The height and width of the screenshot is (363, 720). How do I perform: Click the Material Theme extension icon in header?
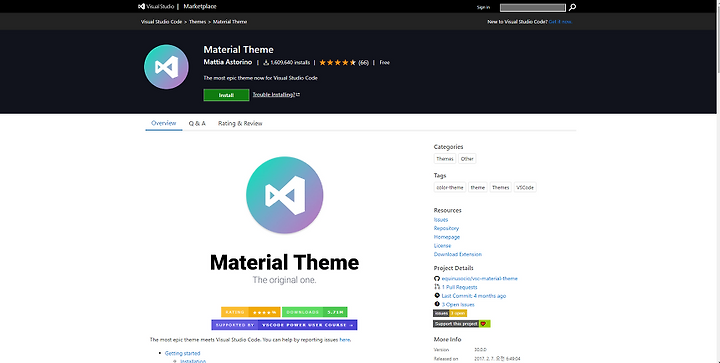pyautogui.click(x=166, y=67)
